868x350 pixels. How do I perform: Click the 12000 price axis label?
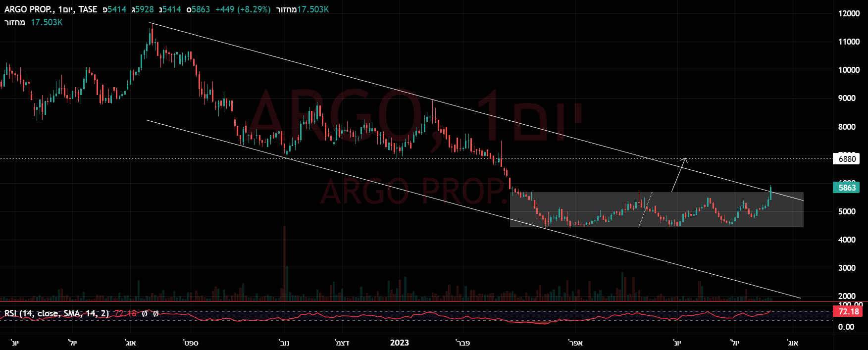click(849, 13)
